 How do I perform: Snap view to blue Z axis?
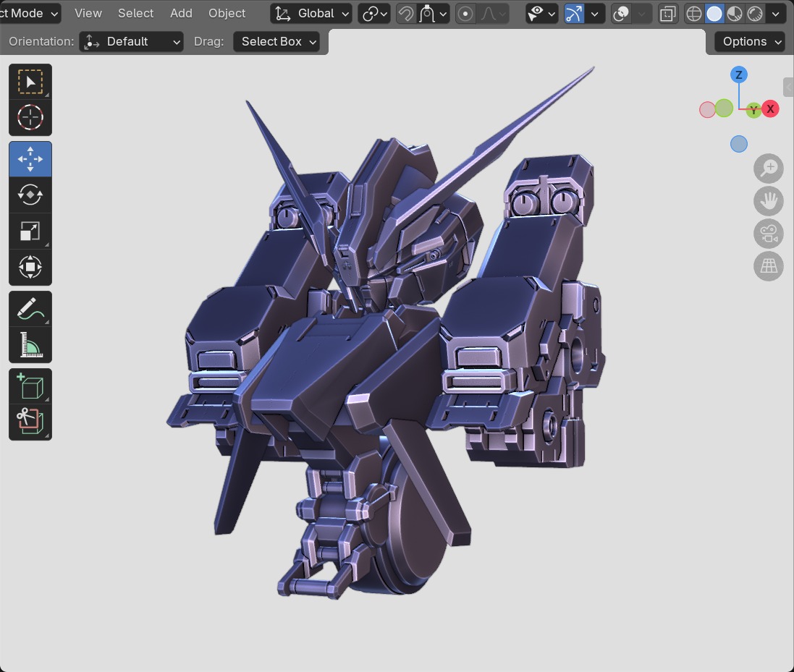pos(739,75)
